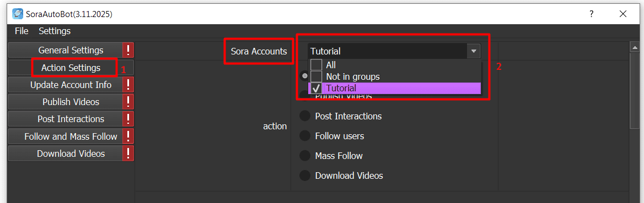
Task: Uncheck the Tutorial group checkbox
Action: (316, 88)
